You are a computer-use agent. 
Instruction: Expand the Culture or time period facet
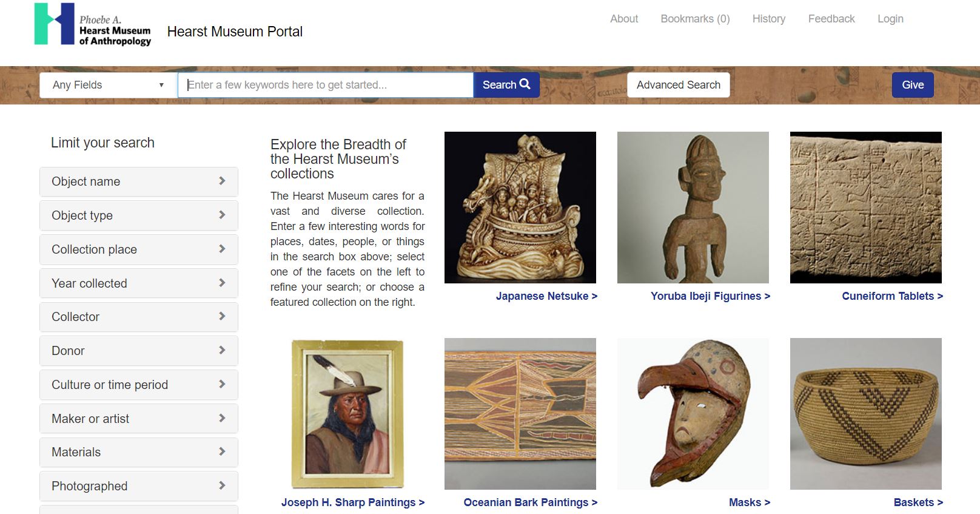tap(139, 385)
